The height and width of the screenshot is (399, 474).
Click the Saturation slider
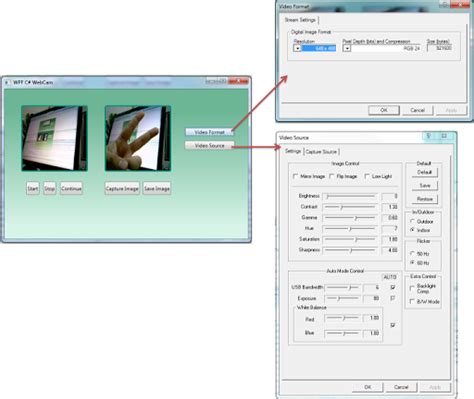point(350,239)
